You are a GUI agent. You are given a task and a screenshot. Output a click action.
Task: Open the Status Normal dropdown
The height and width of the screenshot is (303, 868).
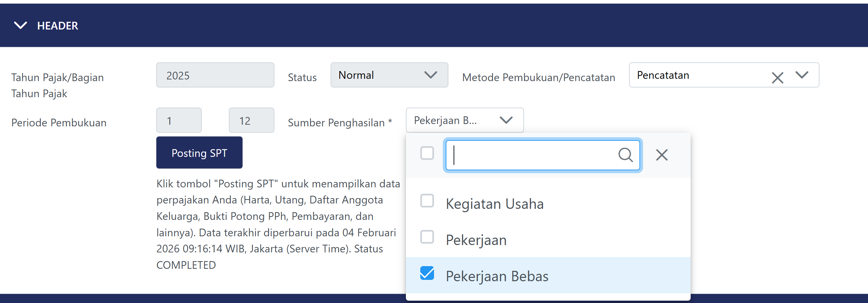(x=389, y=75)
